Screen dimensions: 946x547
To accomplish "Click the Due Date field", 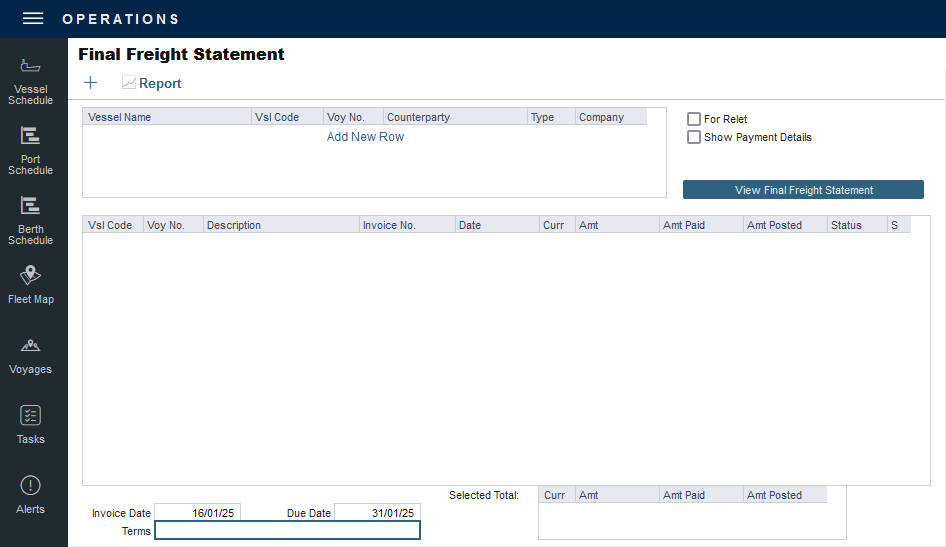I will click(x=377, y=513).
